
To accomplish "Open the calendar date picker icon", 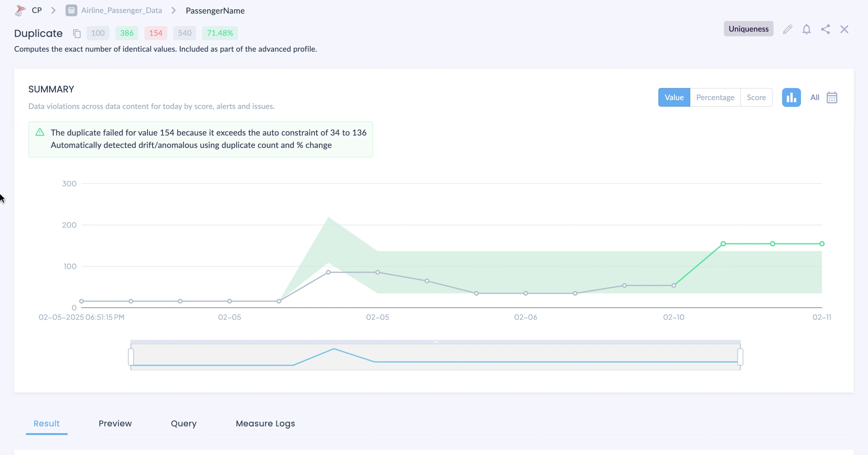I will 832,97.
